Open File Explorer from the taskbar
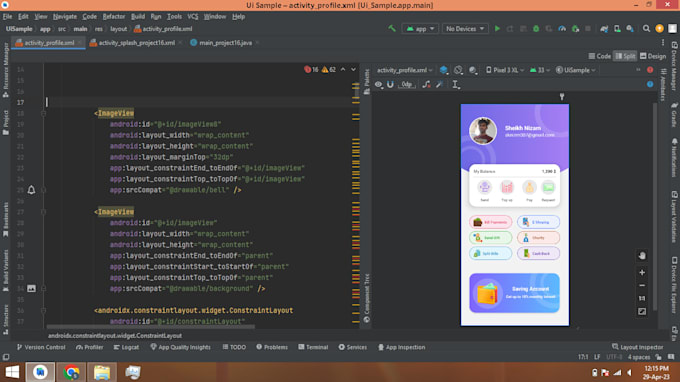Image resolution: width=680 pixels, height=382 pixels. pos(102,372)
